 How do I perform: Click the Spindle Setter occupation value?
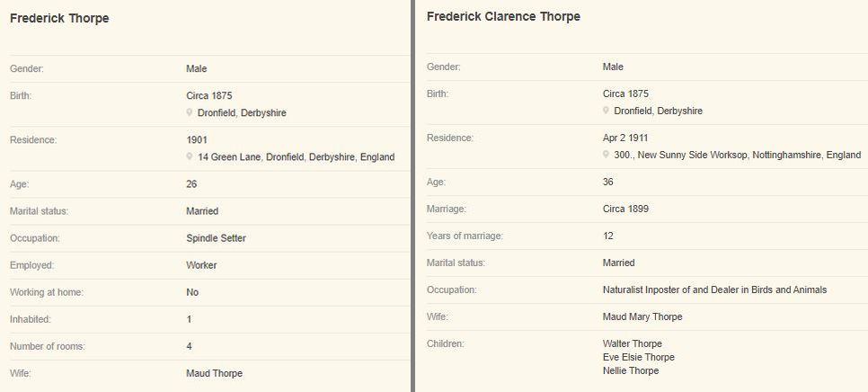click(x=216, y=238)
